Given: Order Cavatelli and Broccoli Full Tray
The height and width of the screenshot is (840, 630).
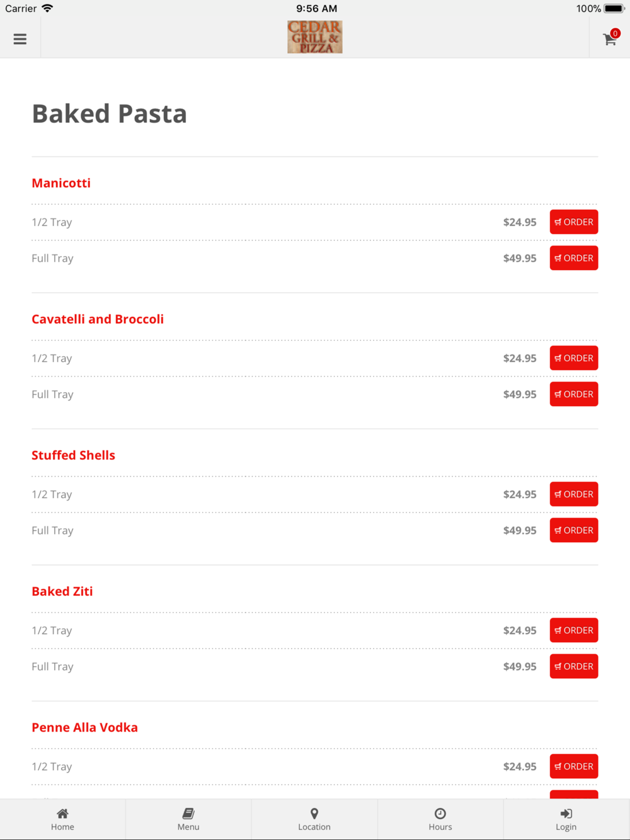Looking at the screenshot, I should [574, 394].
